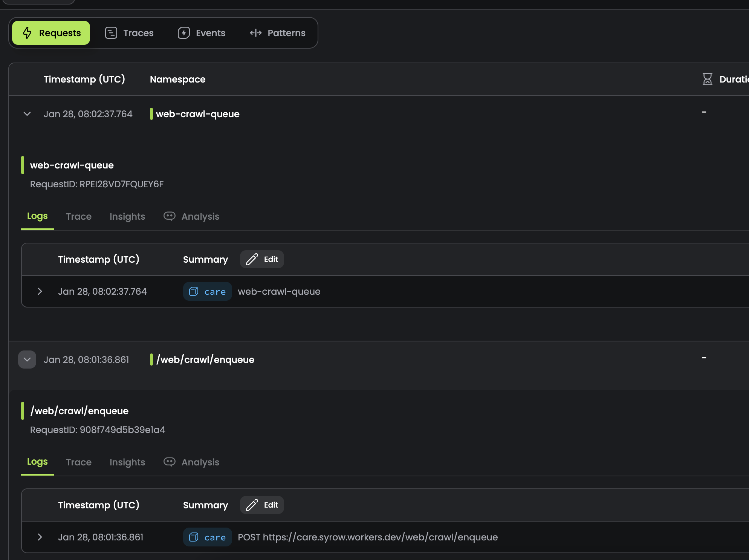Collapse the web-crawl-queue request row
The image size is (749, 560).
click(27, 114)
